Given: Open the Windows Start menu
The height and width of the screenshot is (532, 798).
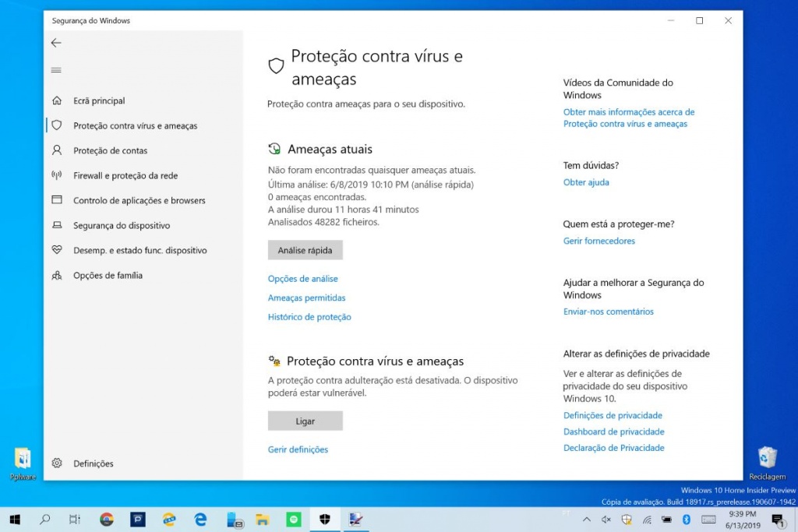Looking at the screenshot, I should [x=15, y=519].
